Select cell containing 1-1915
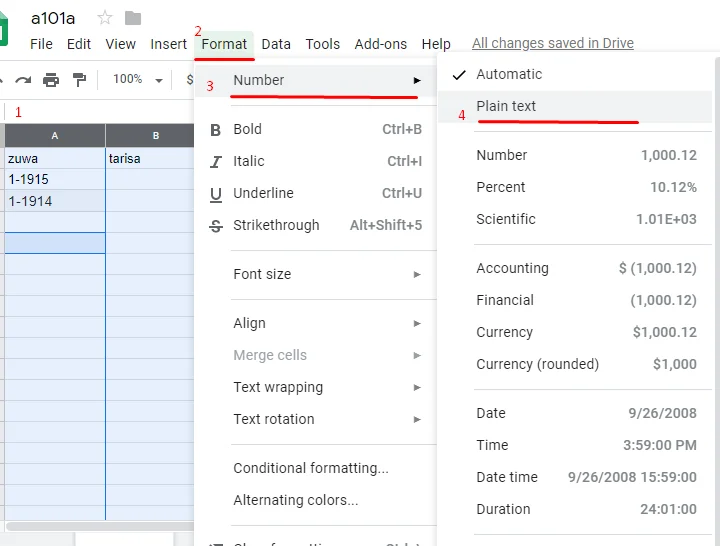This screenshot has width=720, height=546. point(55,180)
